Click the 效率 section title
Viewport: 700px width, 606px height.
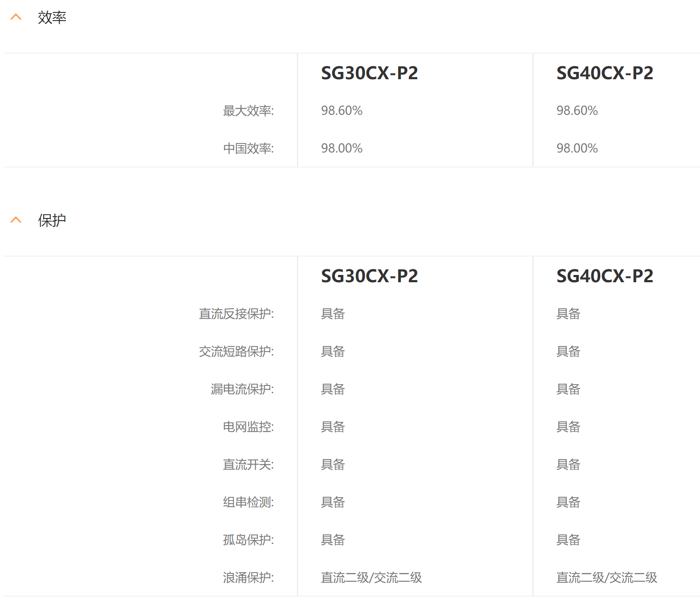(x=52, y=18)
